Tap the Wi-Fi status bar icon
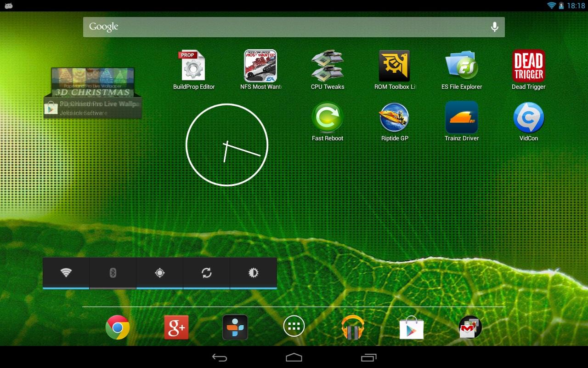588x368 pixels. [x=551, y=6]
